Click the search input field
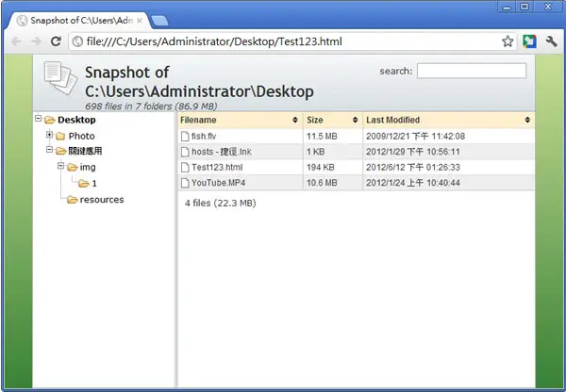The height and width of the screenshot is (392, 566). pyautogui.click(x=472, y=71)
